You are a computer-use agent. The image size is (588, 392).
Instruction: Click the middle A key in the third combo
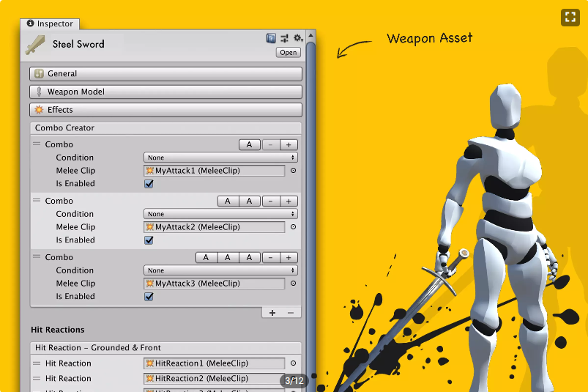[x=228, y=257]
